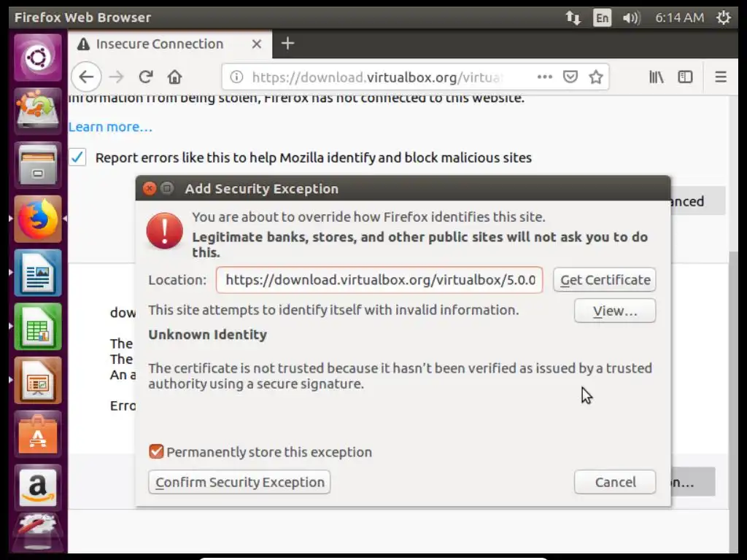Reload the current page
This screenshot has width=747, height=560.
pos(146,77)
